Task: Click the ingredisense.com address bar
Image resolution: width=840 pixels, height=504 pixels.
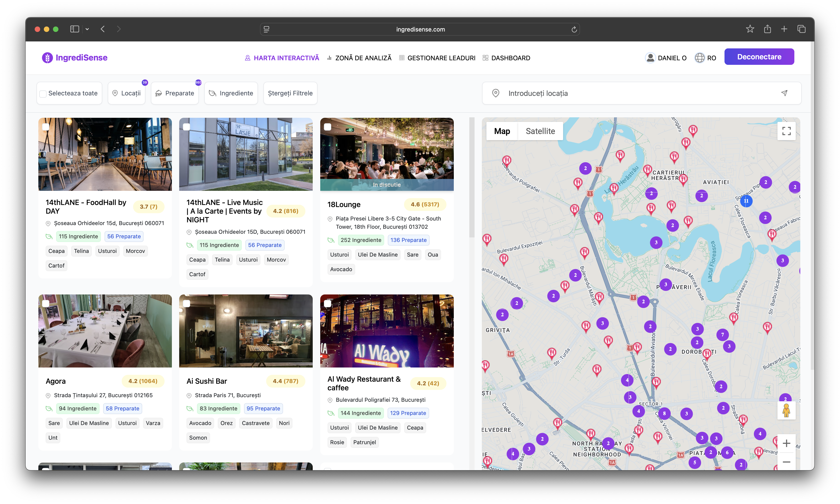Action: 420,29
